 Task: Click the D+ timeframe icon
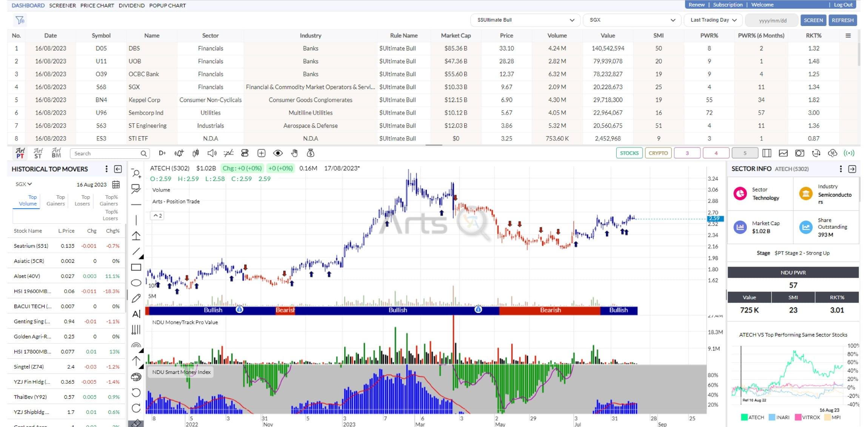pos(162,153)
